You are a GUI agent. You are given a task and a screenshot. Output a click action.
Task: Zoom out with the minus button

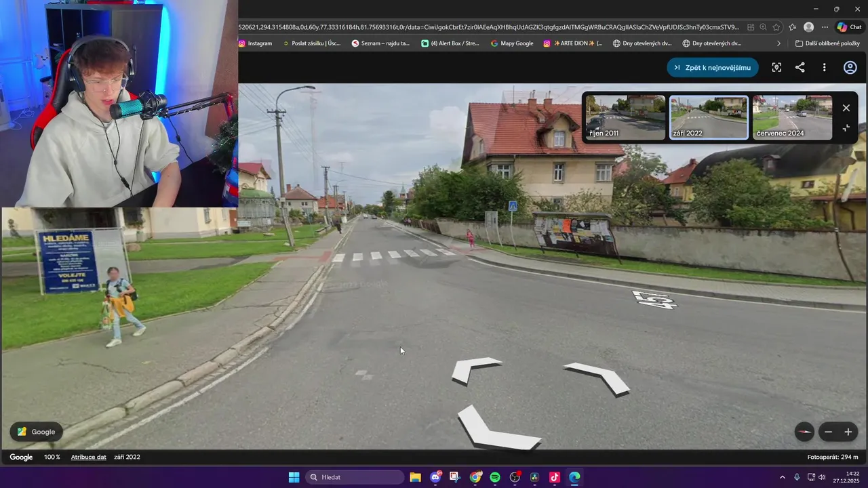[x=828, y=432]
